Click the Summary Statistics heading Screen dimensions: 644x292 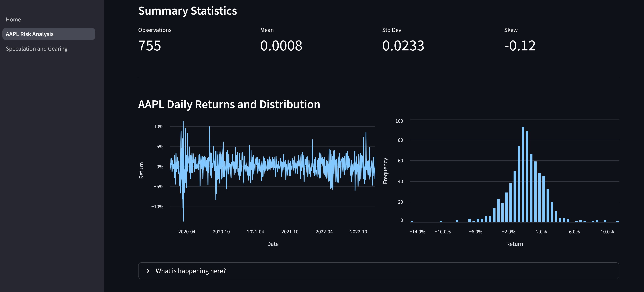coord(188,10)
